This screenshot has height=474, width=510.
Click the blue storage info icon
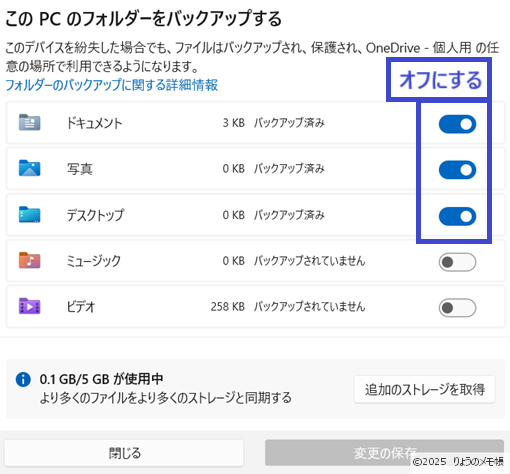pos(23,379)
